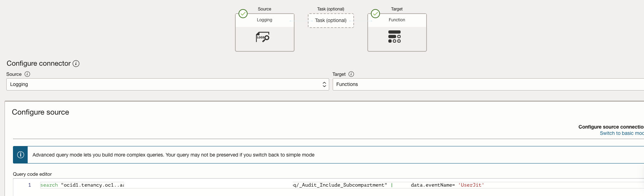Place cursor on 'UserJit' string in query
The width and height of the screenshot is (644, 196).
point(471,185)
